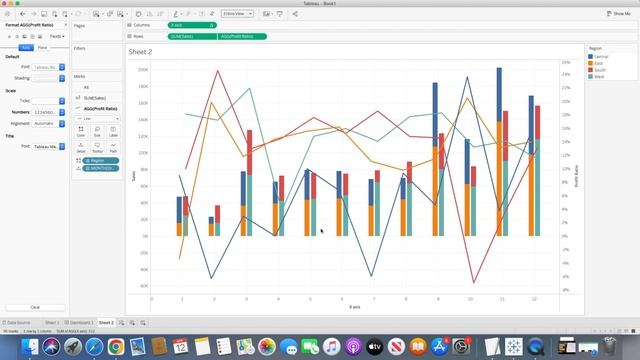Open the Fields dropdown in Format pane
The width and height of the screenshot is (640, 360).
57,36
